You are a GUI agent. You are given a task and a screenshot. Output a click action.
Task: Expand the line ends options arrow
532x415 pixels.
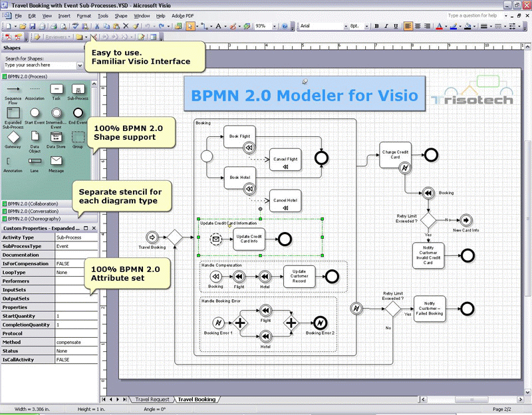[x=519, y=26]
